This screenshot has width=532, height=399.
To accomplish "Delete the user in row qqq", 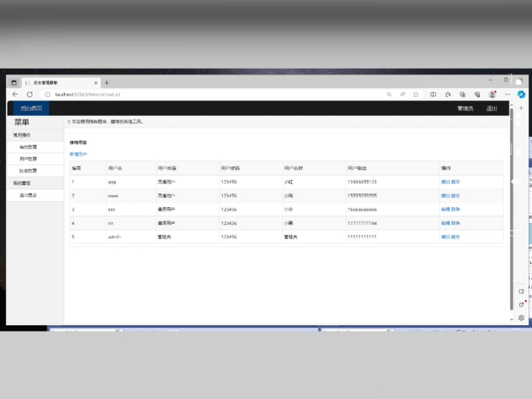I will point(456,182).
